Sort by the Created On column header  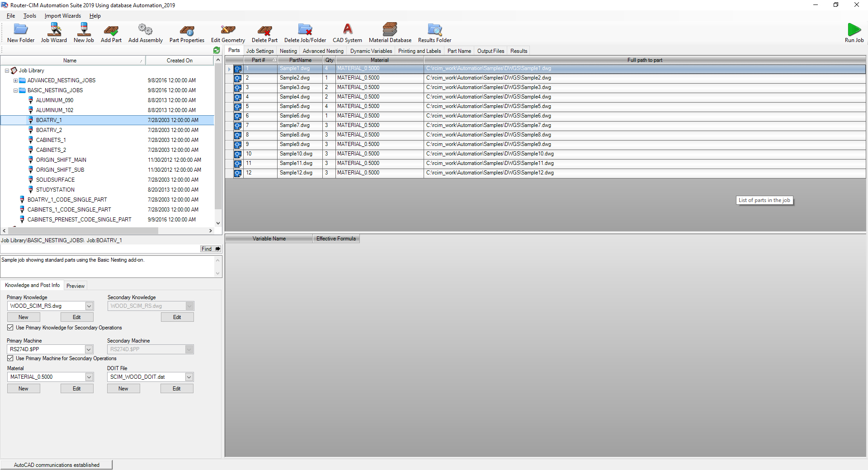179,61
